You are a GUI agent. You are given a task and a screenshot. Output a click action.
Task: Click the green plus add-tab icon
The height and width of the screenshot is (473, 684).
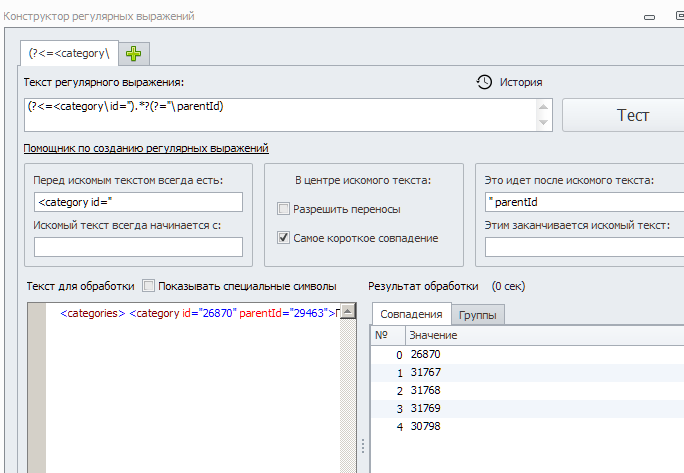tap(134, 53)
